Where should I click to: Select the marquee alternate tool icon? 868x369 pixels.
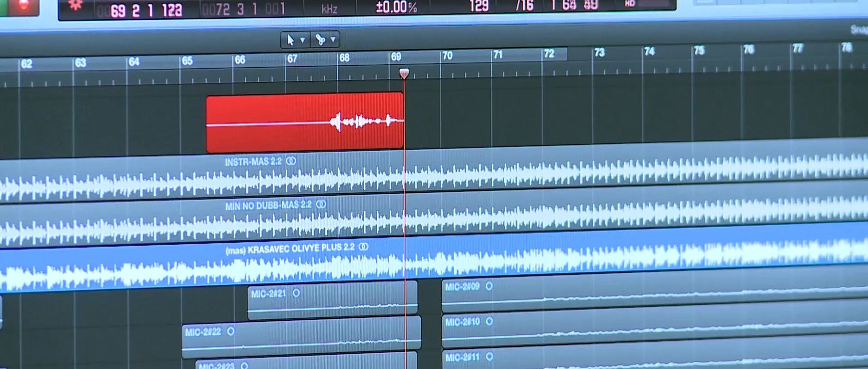point(320,40)
